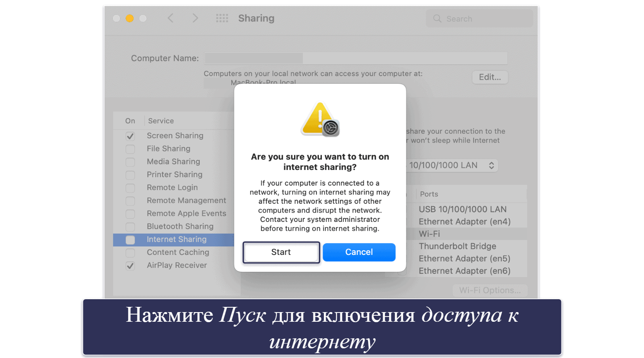
Task: Open the 10/100/1000 LAN connection dropdown
Action: pos(452,166)
